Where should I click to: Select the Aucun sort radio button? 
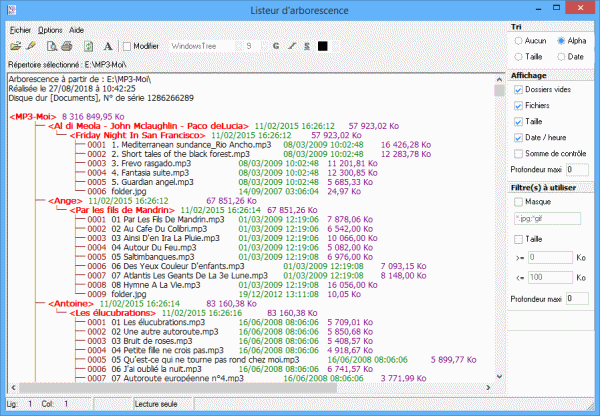(x=517, y=41)
